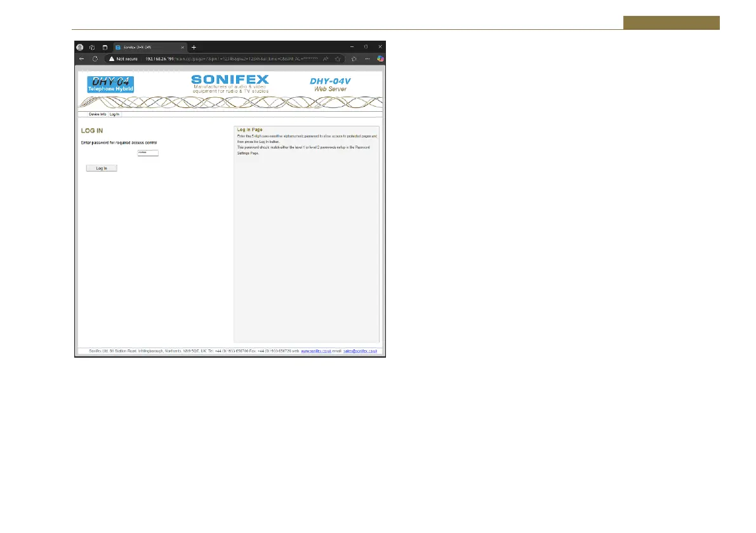Open the www.sonifex.co.uk link

point(314,351)
